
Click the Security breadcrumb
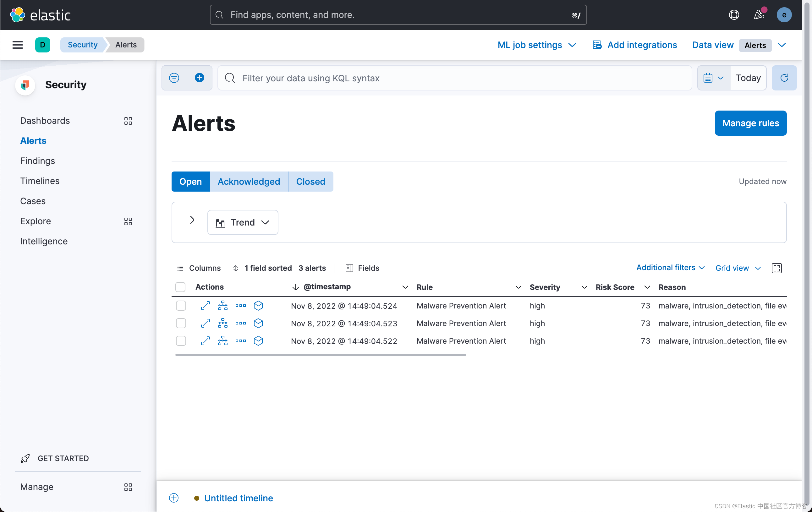tap(82, 45)
